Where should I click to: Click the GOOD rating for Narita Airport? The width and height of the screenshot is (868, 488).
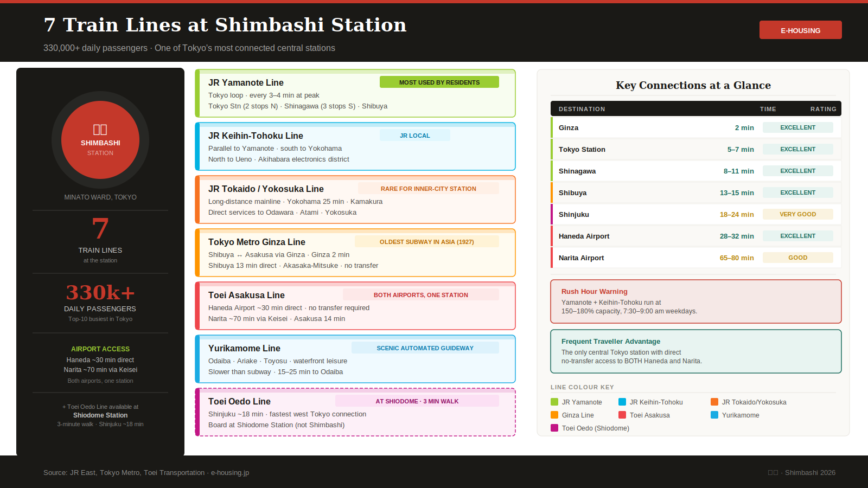point(798,258)
